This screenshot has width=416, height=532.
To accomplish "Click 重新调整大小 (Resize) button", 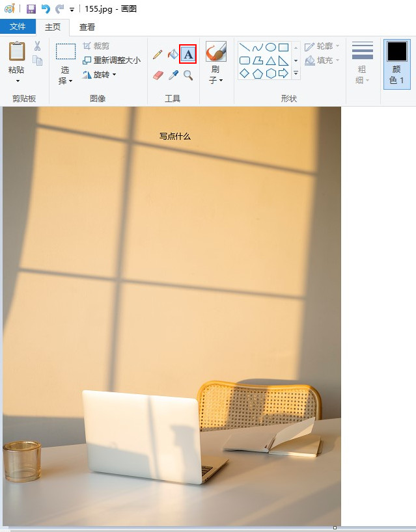I will 111,60.
